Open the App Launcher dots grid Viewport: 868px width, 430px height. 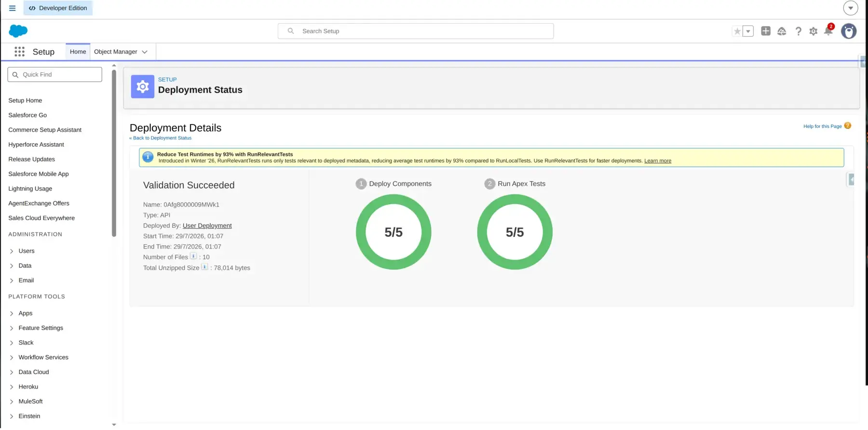(x=19, y=52)
